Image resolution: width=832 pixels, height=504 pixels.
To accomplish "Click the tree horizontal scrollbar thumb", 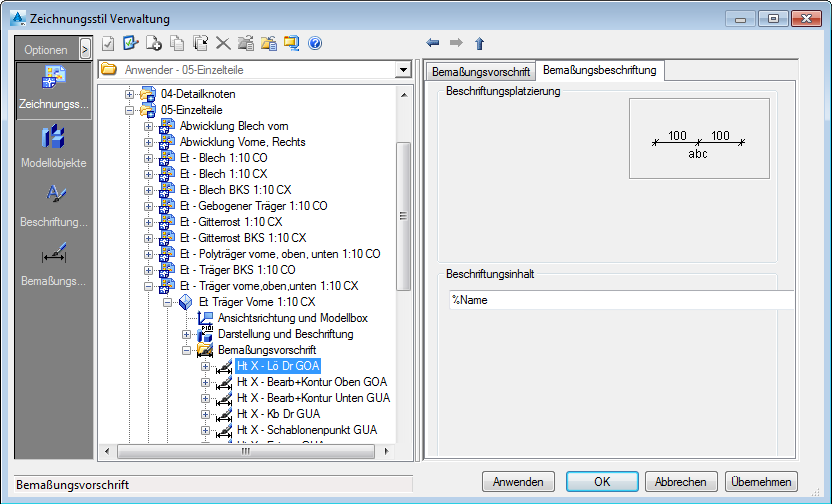I will coord(246,451).
